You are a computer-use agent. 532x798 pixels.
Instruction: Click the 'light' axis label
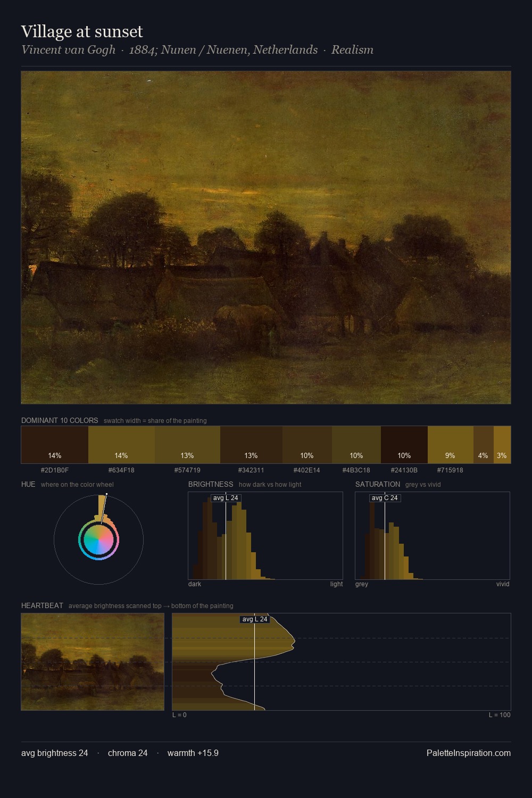coord(336,584)
